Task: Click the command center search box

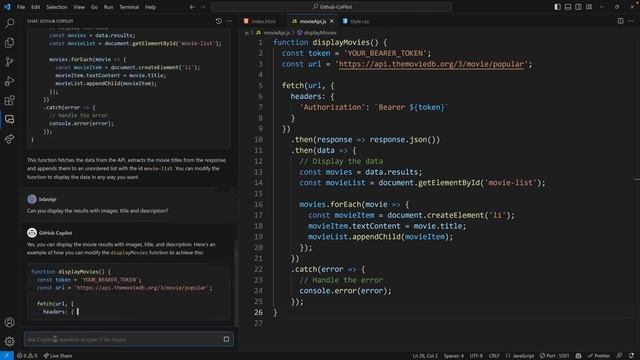Action: (x=332, y=7)
